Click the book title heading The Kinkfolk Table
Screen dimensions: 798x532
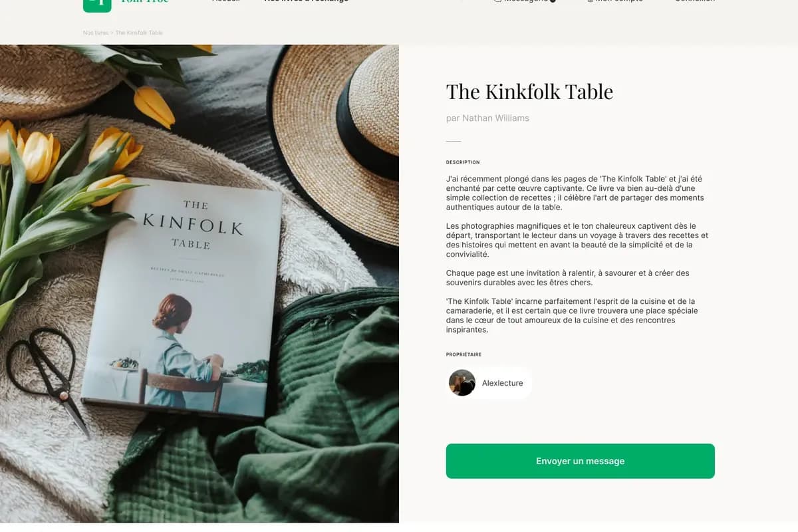pyautogui.click(x=529, y=92)
